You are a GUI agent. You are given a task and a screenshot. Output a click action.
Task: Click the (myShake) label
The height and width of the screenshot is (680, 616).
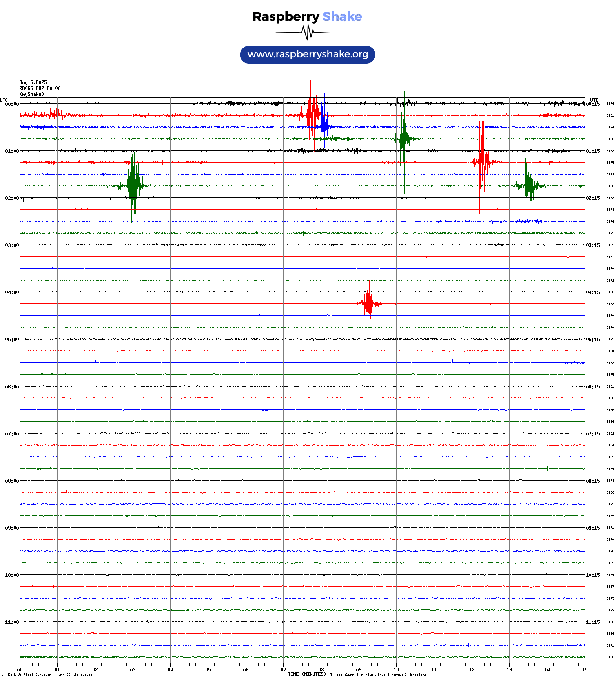[x=31, y=94]
